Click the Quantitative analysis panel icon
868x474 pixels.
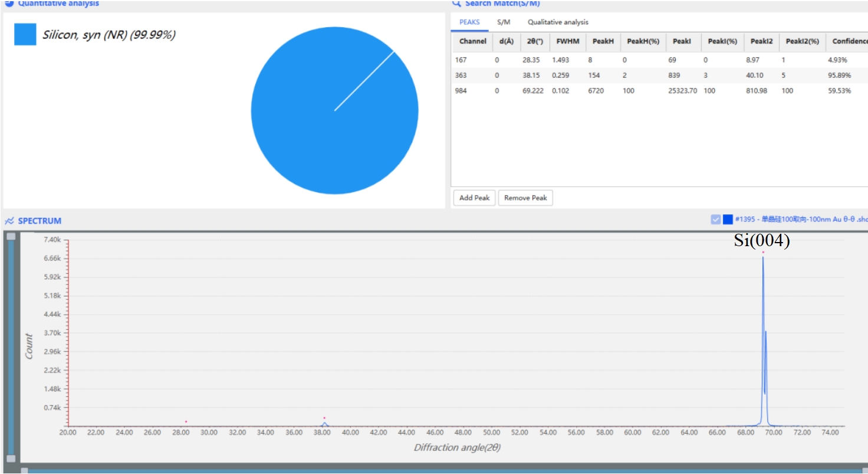(x=9, y=3)
